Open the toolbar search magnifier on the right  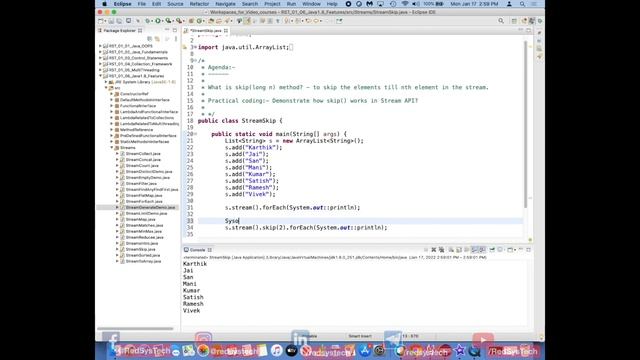(x=501, y=21)
